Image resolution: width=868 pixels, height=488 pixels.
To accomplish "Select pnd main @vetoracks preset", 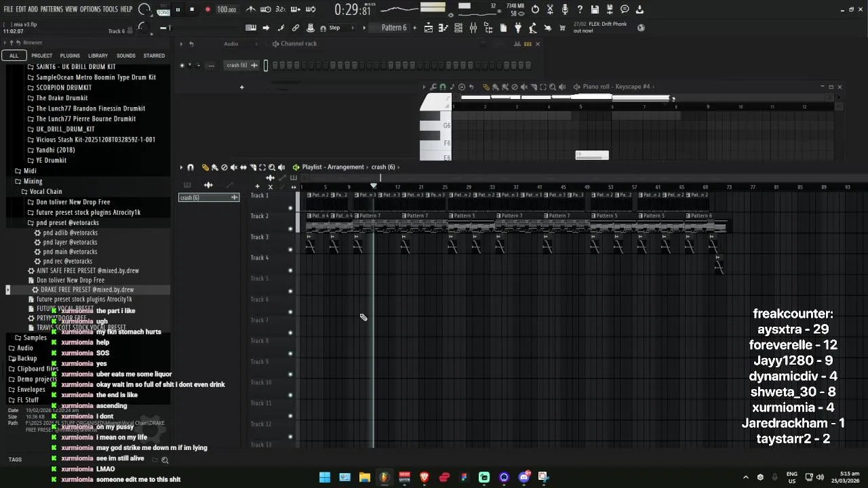I will tap(70, 251).
